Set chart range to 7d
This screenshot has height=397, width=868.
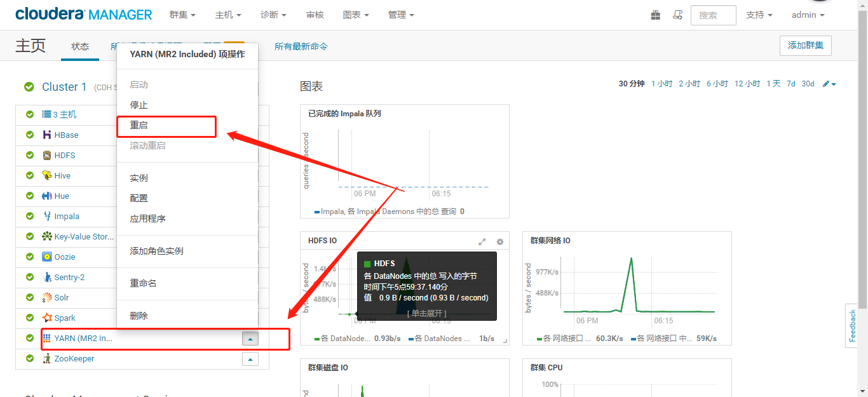(791, 84)
